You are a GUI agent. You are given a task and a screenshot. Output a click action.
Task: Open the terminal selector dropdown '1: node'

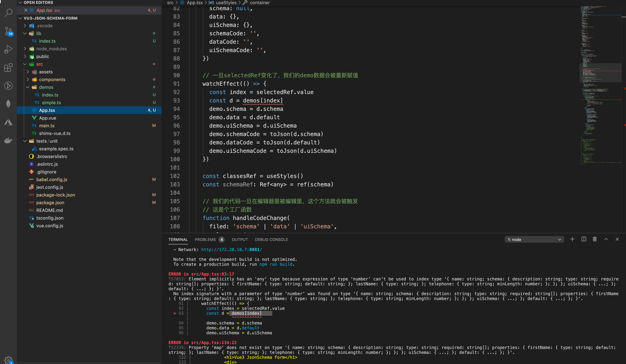534,240
